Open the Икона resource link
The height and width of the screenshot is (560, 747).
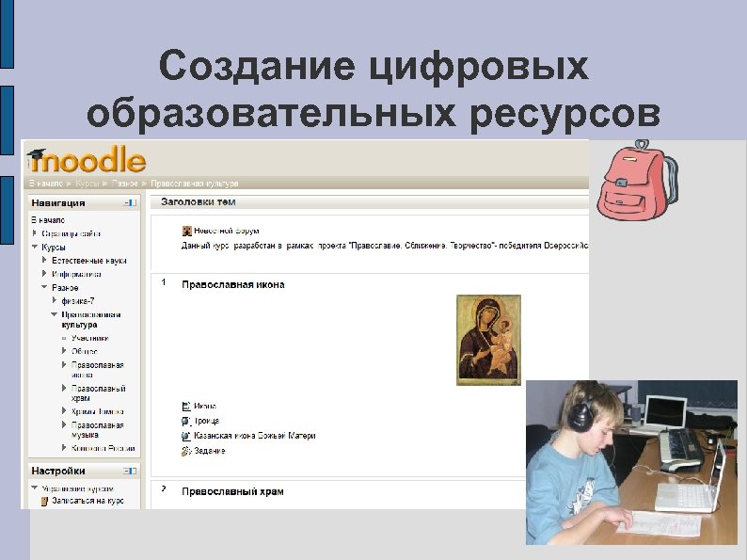point(205,406)
